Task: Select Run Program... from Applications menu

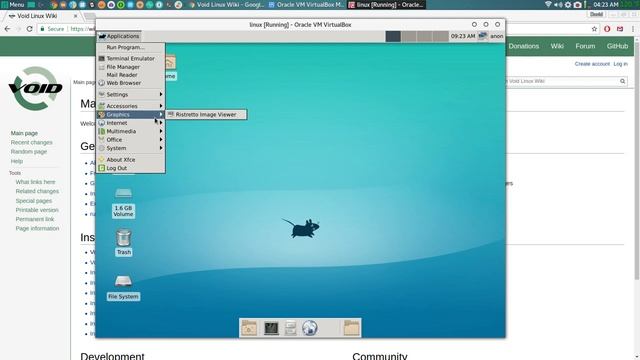Action: click(x=131, y=47)
